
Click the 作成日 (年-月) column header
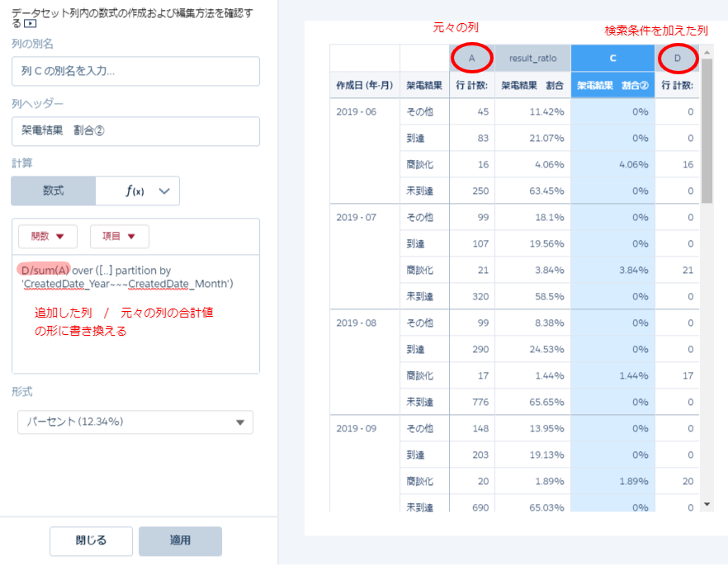pos(364,85)
